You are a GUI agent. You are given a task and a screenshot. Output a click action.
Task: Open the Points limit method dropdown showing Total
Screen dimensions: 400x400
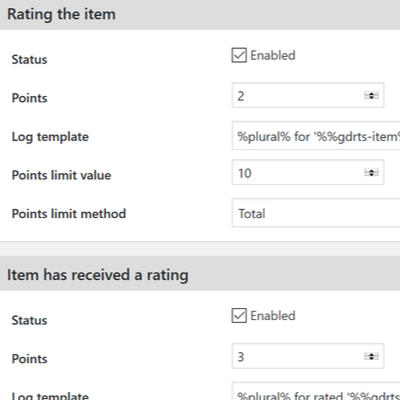pyautogui.click(x=316, y=213)
